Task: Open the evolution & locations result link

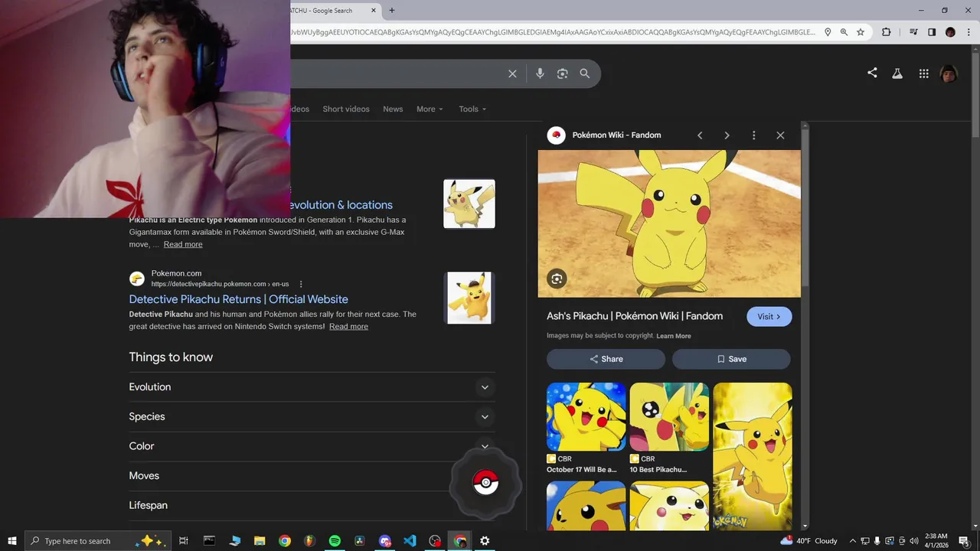Action: pyautogui.click(x=341, y=205)
